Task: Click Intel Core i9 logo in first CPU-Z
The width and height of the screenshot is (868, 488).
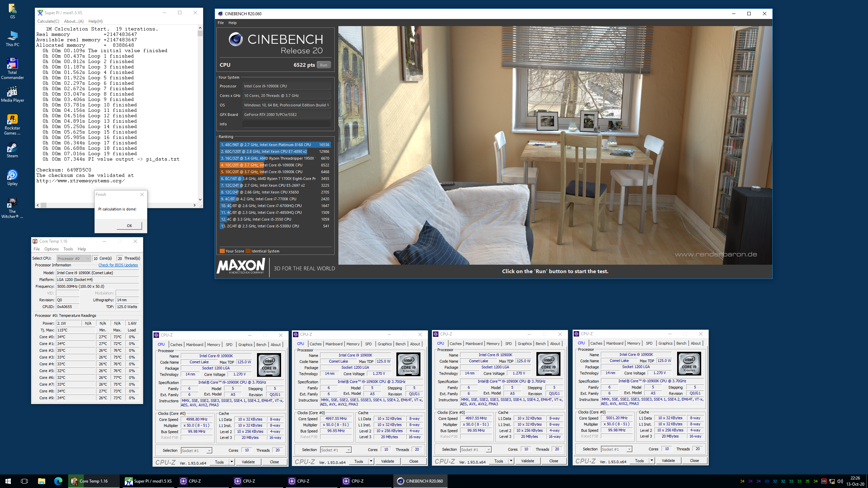Action: (269, 365)
